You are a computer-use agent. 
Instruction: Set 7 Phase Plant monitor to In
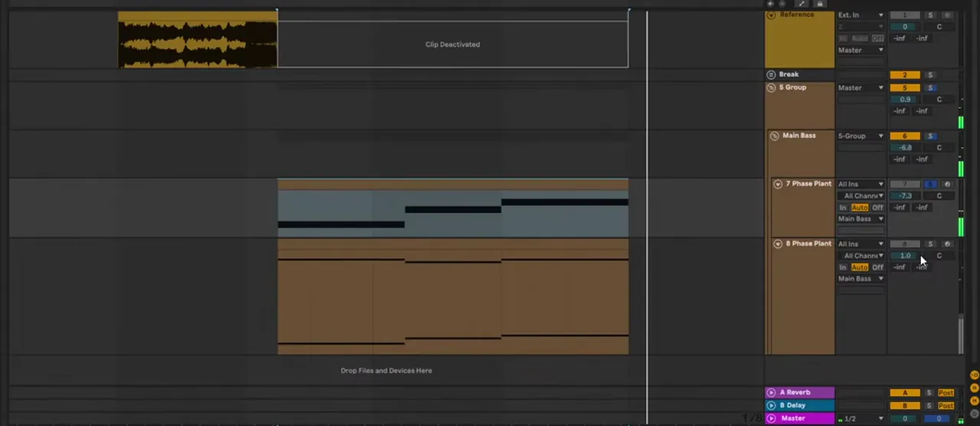[843, 208]
